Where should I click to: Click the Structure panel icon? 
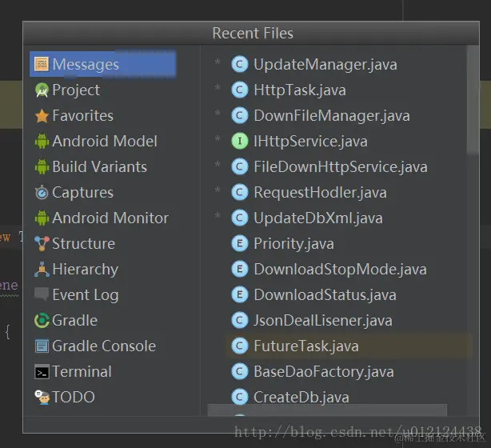[x=42, y=244]
